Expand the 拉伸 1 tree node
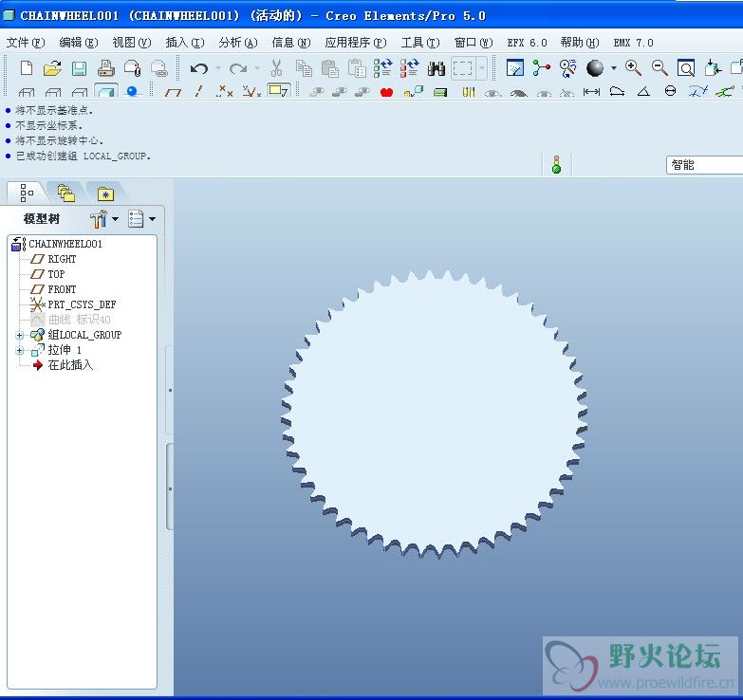Screen dimensions: 743x700 pos(19,350)
